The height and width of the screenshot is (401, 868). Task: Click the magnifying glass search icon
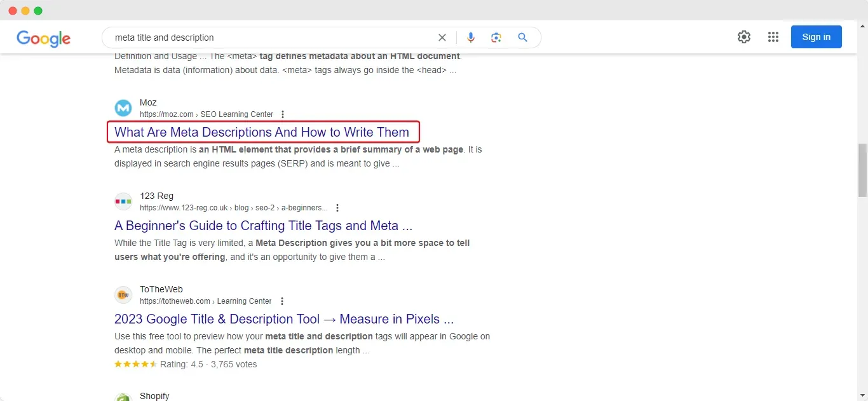[522, 37]
